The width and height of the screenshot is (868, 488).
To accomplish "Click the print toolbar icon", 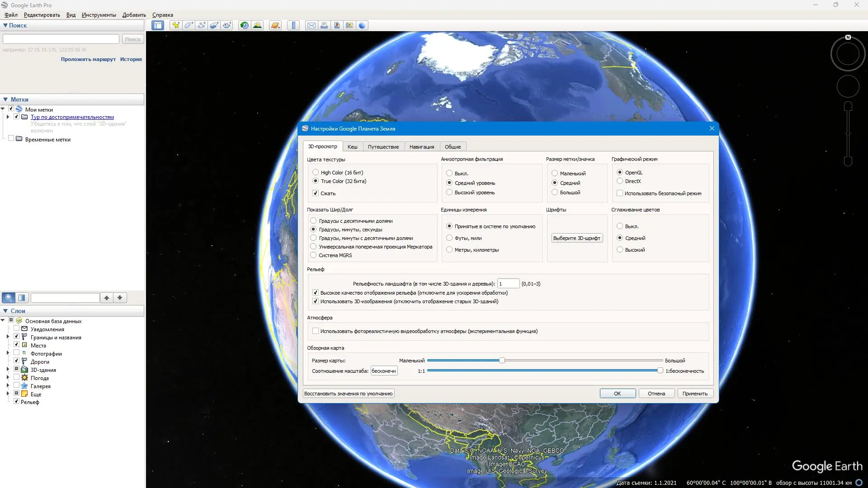I will pos(324,26).
